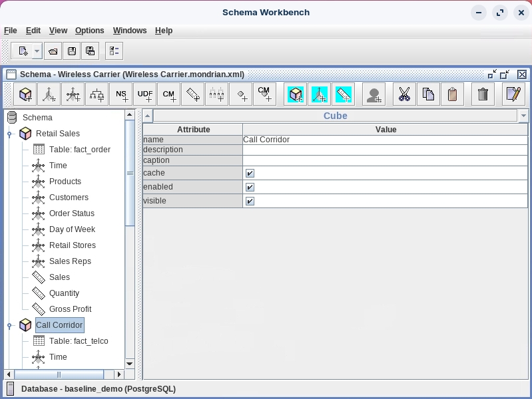Open the Windows menu

click(130, 31)
